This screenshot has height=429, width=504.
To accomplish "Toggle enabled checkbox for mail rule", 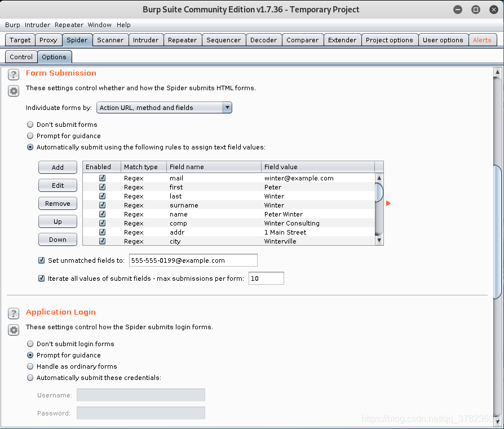I will 102,178.
